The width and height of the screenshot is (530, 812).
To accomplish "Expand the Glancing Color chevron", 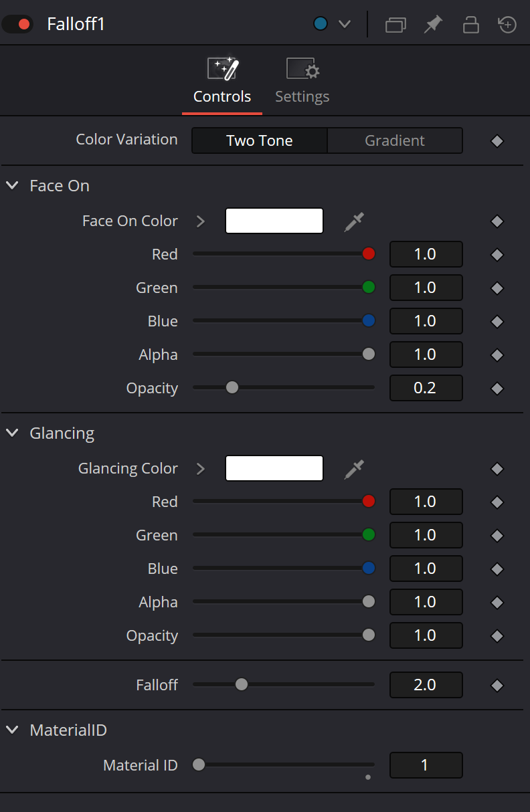I will point(201,469).
